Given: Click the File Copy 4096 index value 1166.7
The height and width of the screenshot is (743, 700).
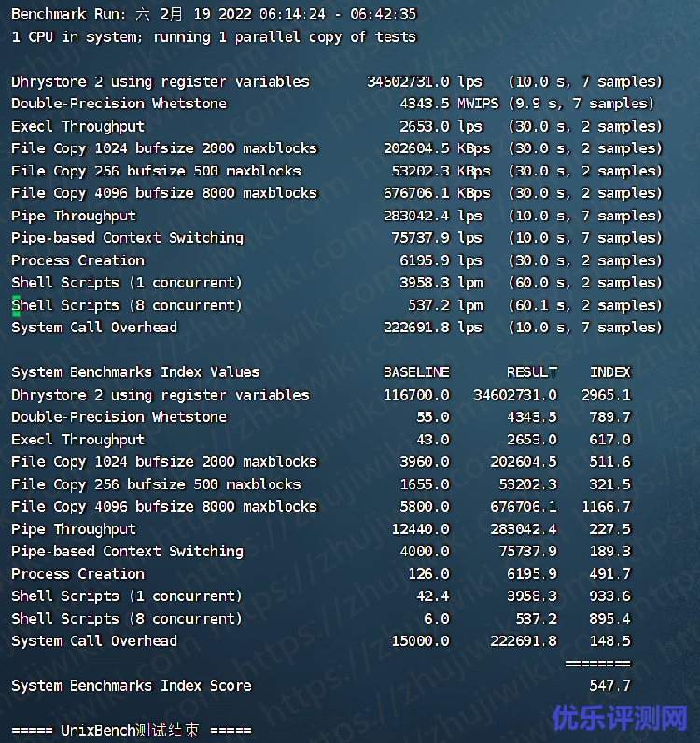Looking at the screenshot, I should [606, 507].
